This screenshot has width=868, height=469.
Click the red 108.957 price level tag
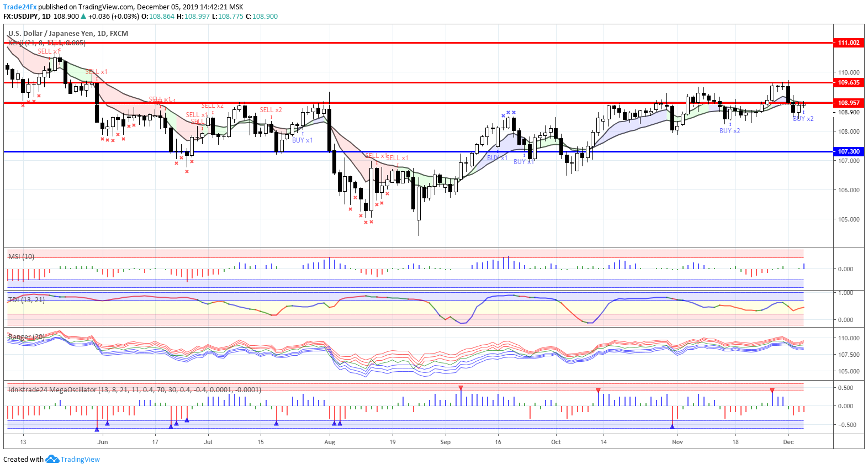(849, 103)
